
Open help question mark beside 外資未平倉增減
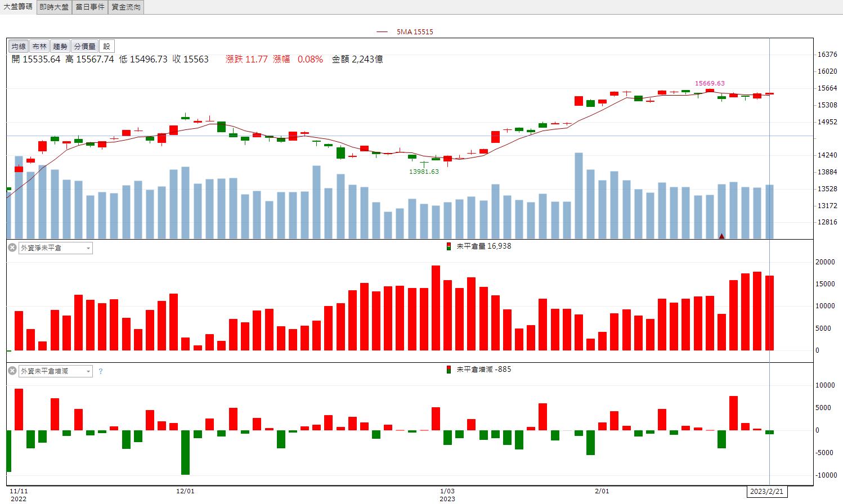101,371
